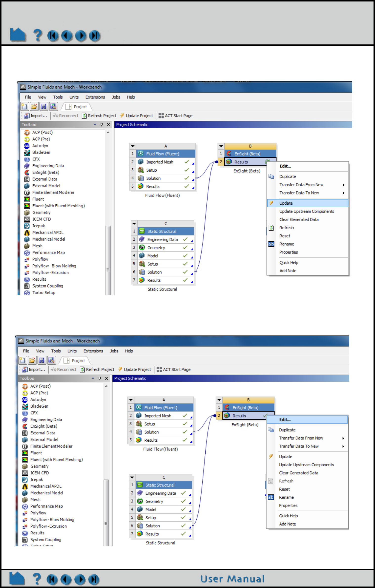The width and height of the screenshot is (375, 588).
Task: Close the Toolbox panel in the first screenshot
Action: (108, 125)
